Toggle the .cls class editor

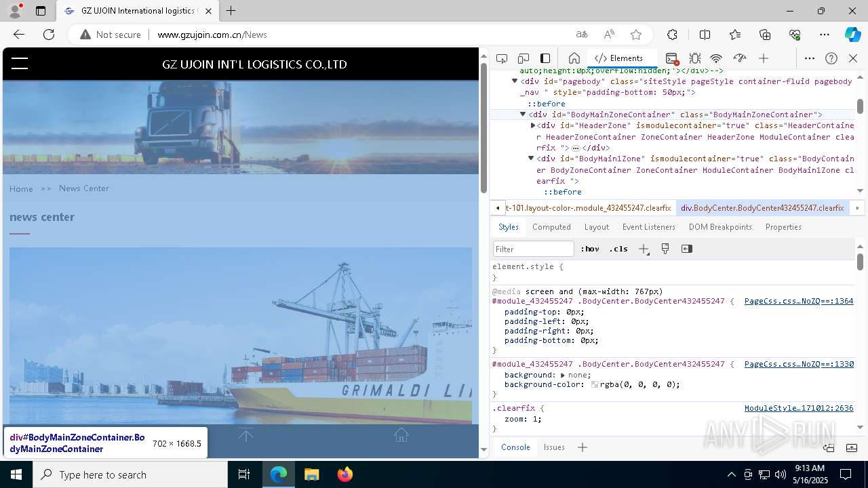(x=618, y=249)
